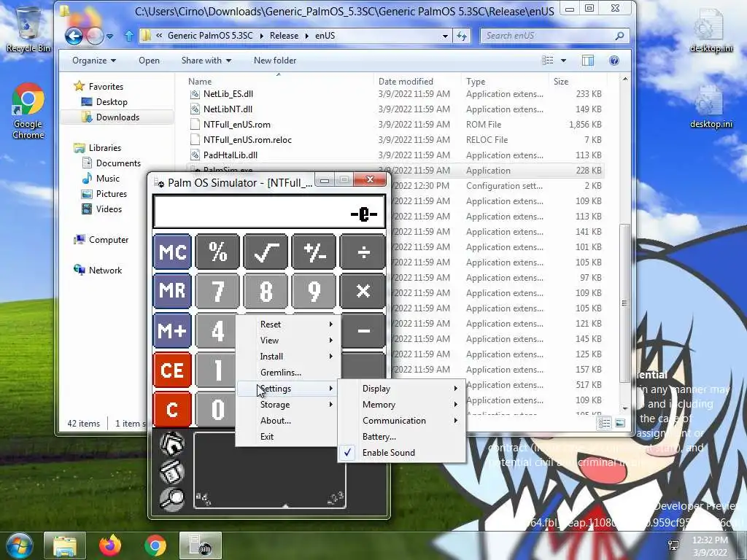The image size is (747, 560).
Task: Click the Search enUS input field
Action: point(554,36)
